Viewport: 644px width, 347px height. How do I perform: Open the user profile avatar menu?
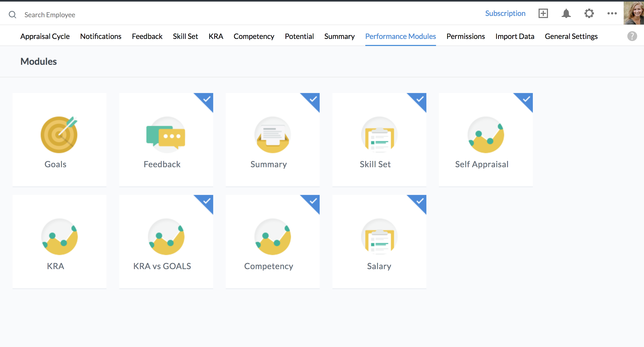point(634,13)
